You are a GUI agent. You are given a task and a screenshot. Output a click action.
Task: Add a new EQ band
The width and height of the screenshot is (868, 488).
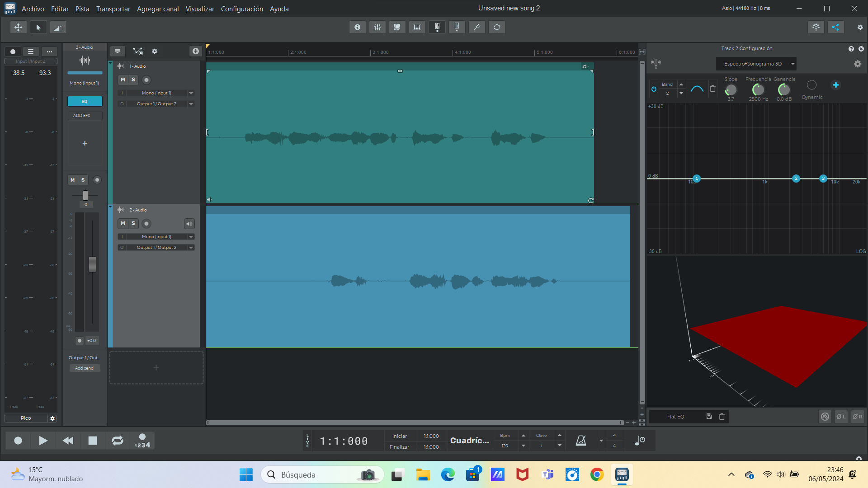coord(836,85)
